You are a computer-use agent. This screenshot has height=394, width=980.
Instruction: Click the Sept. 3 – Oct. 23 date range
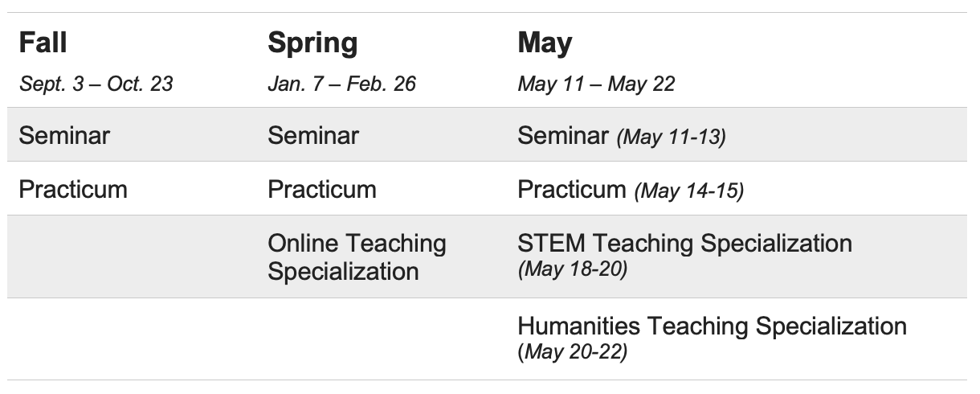click(96, 84)
